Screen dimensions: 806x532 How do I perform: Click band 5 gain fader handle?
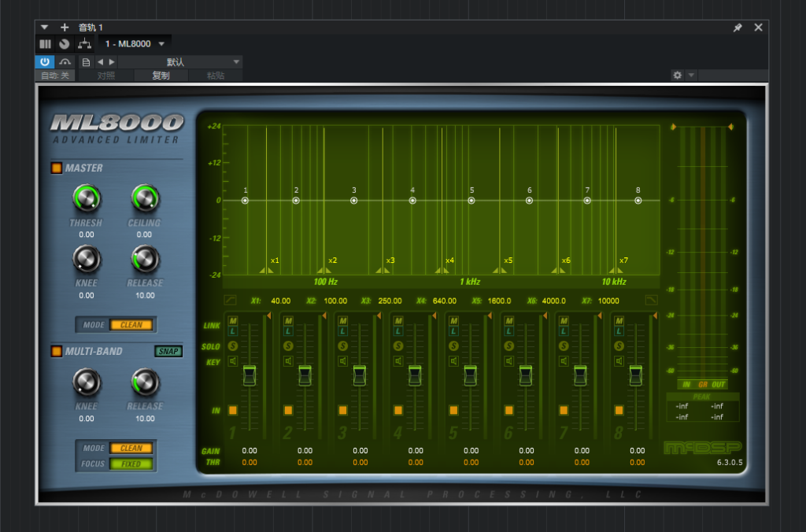pyautogui.click(x=471, y=375)
